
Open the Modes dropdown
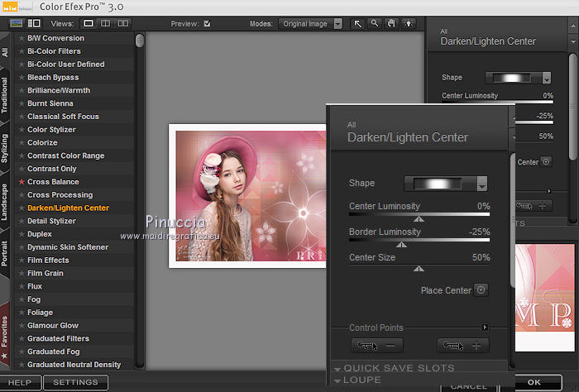click(312, 24)
